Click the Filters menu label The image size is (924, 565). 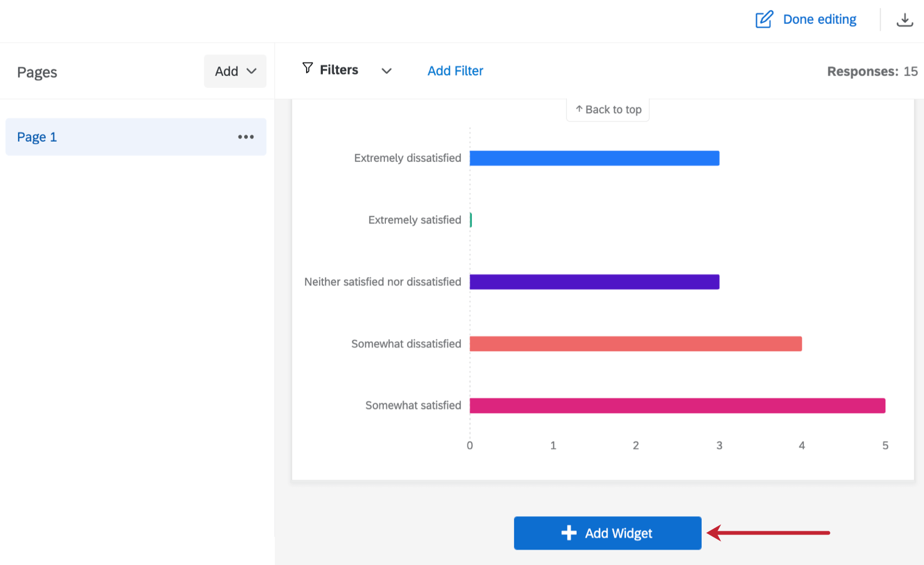(x=339, y=70)
